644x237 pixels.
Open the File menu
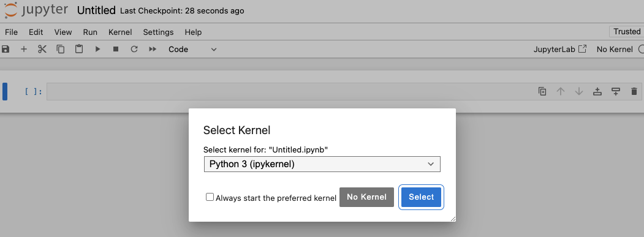pos(11,32)
